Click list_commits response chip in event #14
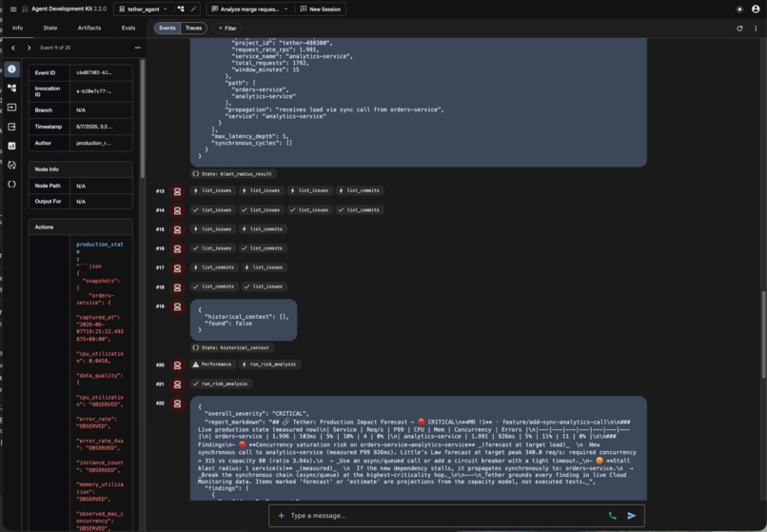 [x=359, y=209]
